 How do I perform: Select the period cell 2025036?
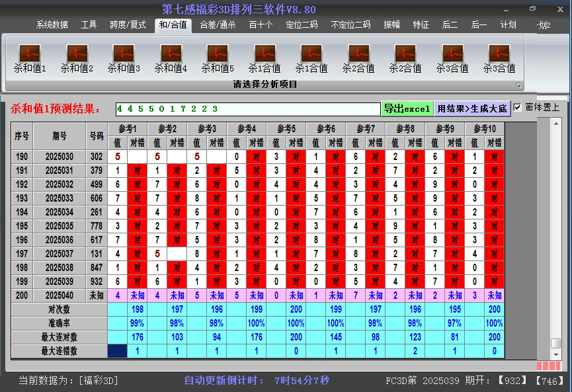[x=60, y=240]
